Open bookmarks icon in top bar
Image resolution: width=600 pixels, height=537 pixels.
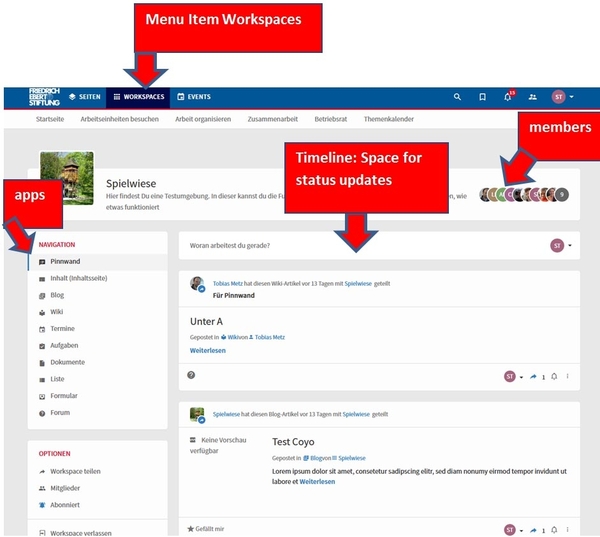(x=483, y=97)
